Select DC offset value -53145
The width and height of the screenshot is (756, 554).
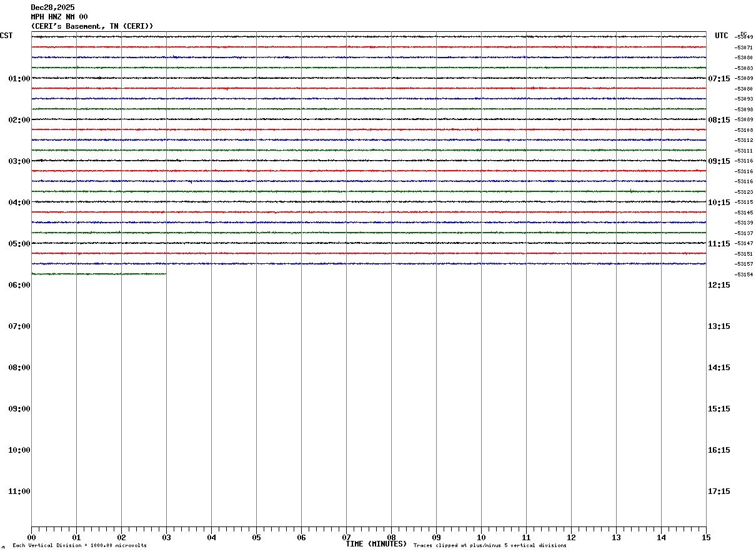click(x=744, y=213)
